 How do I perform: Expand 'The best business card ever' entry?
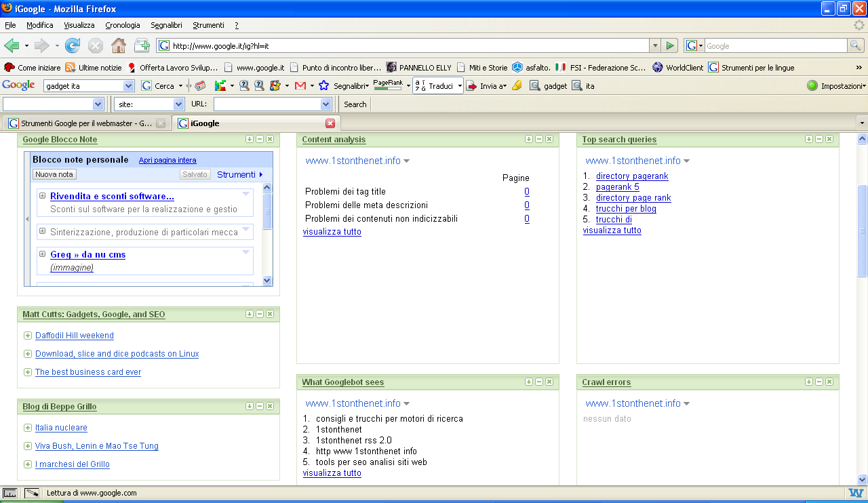[x=28, y=372]
